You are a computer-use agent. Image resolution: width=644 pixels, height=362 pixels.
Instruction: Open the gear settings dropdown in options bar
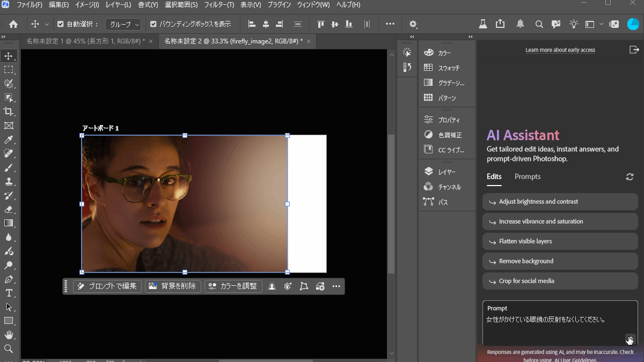413,24
